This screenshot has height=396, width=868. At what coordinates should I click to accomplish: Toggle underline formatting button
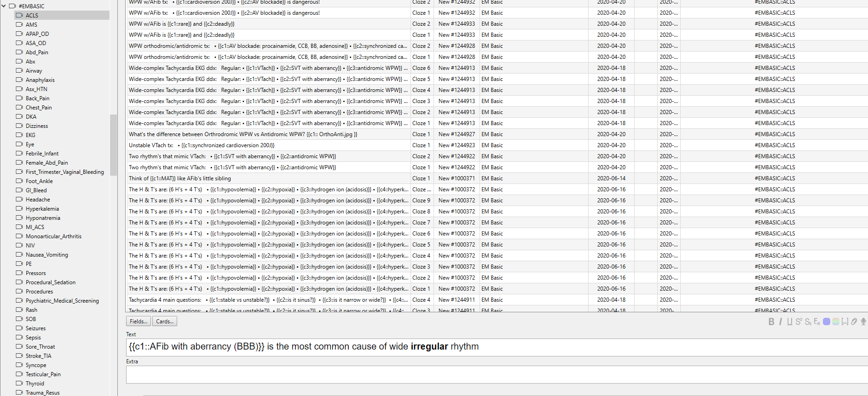click(x=790, y=321)
